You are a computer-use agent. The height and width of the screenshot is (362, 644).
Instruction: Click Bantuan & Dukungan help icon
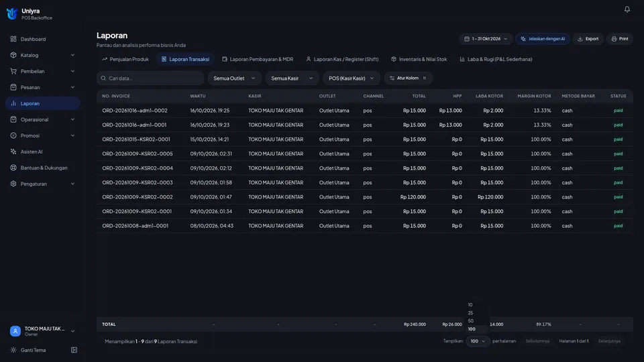13,168
